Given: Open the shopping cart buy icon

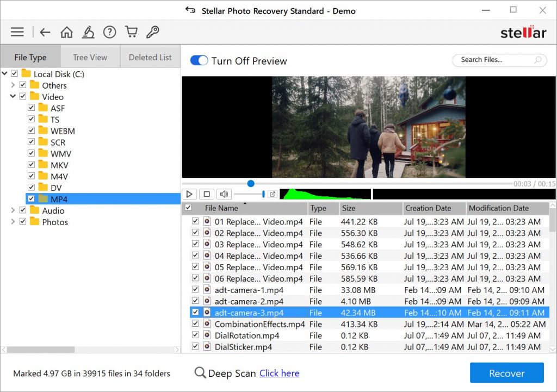Looking at the screenshot, I should 132,32.
